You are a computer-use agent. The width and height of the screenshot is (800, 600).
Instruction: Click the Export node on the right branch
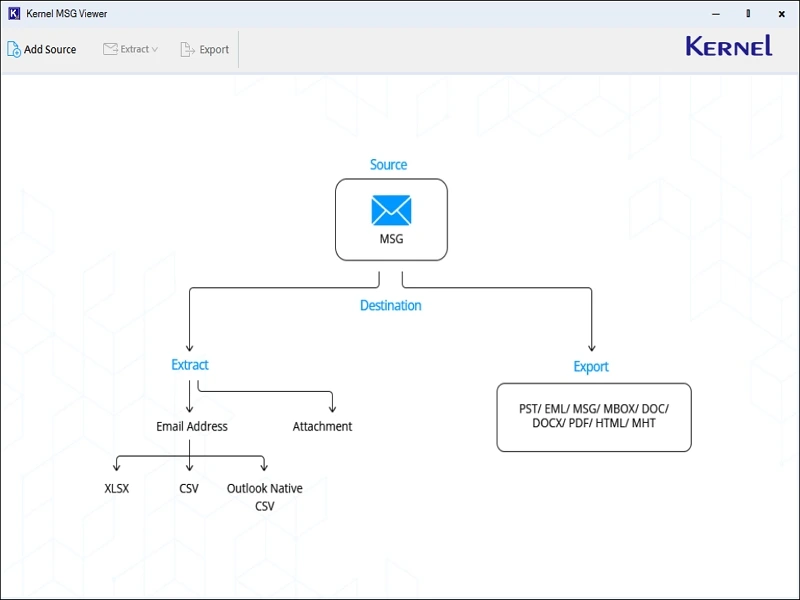point(591,366)
